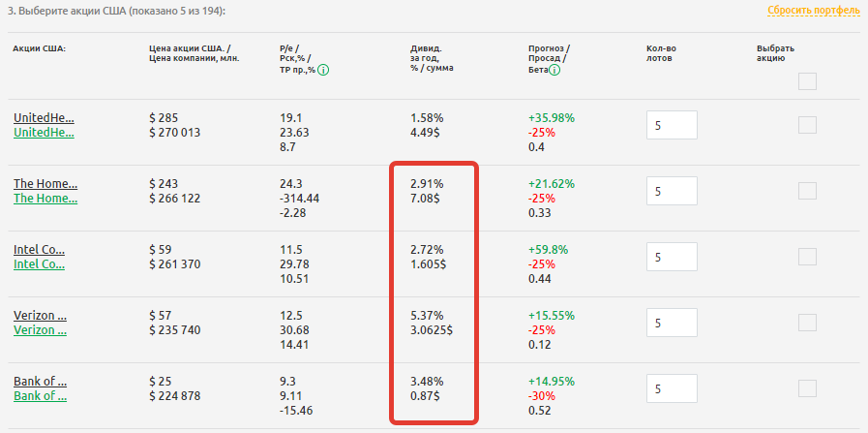Check the UnitedHealth stock checkbox
Viewport: 868px width, 433px height.
pyautogui.click(x=807, y=125)
